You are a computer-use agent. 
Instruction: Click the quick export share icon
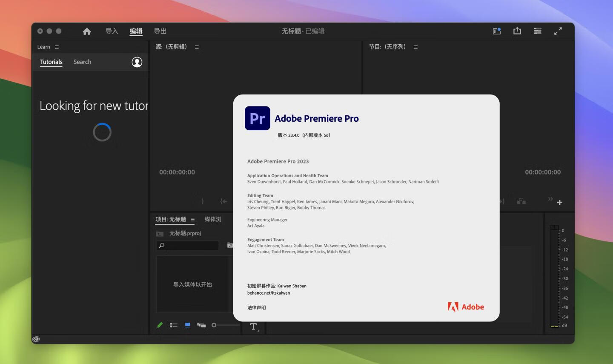pyautogui.click(x=517, y=31)
